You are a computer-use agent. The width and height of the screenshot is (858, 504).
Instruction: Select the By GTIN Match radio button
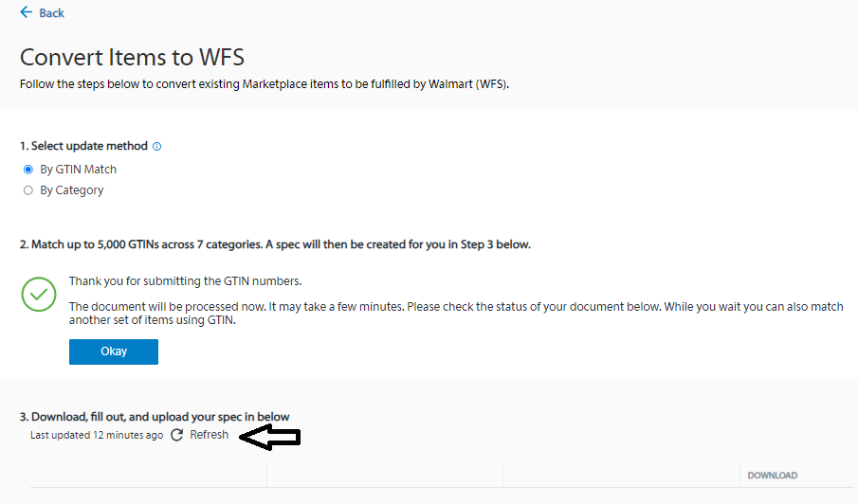pos(27,170)
